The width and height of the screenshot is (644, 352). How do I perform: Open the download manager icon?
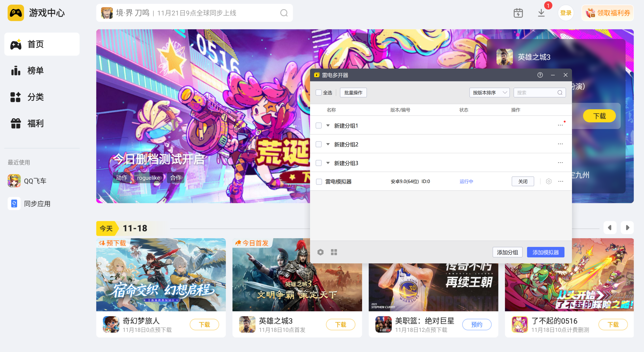541,13
